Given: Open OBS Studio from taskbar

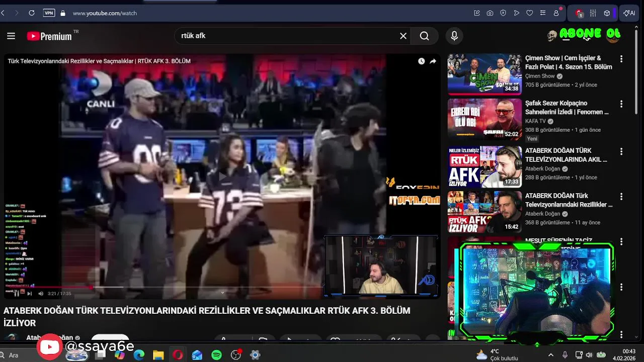Looking at the screenshot, I should tap(236, 355).
